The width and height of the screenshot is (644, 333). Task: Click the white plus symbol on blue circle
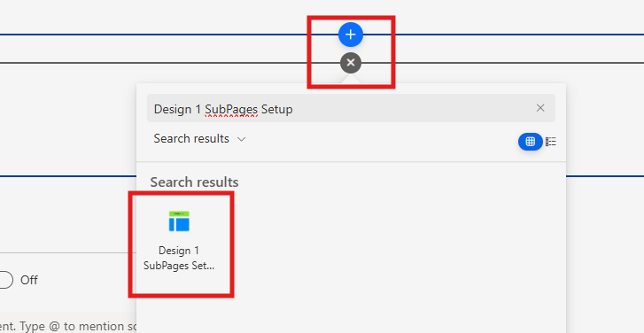point(350,35)
